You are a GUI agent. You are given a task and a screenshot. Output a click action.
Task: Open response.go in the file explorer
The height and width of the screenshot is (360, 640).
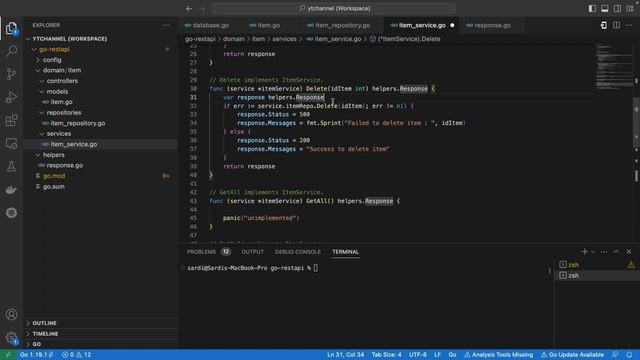[100, 165]
